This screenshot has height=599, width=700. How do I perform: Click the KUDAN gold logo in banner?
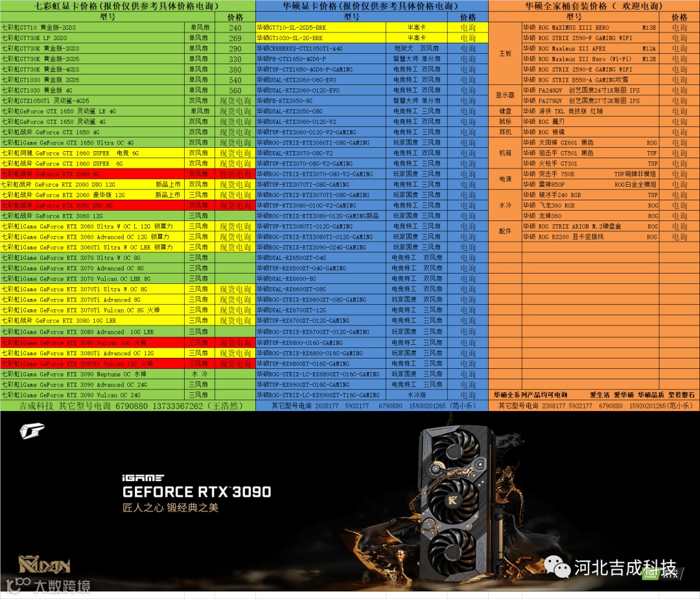pos(44,565)
